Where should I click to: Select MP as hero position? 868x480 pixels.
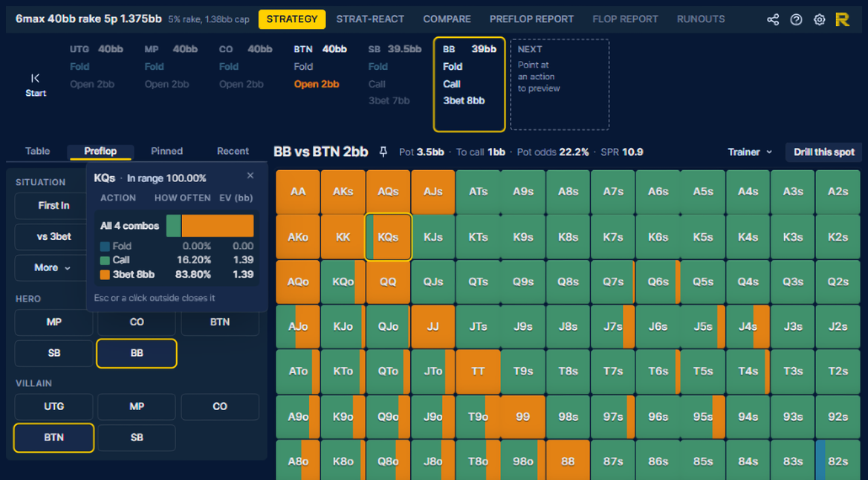54,322
